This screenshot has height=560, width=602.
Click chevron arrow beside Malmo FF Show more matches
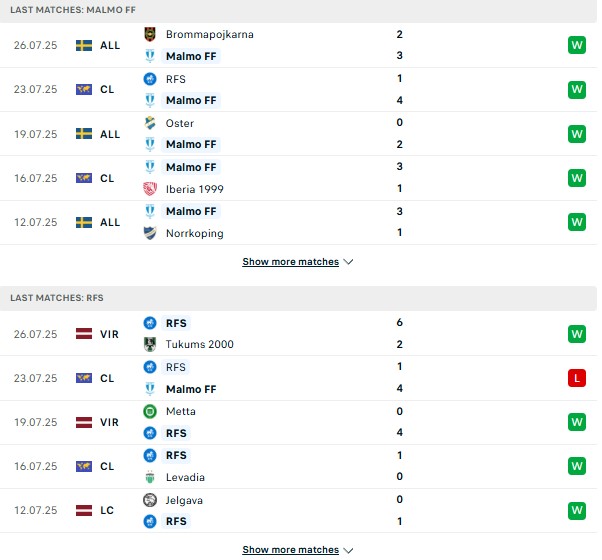[x=348, y=262]
